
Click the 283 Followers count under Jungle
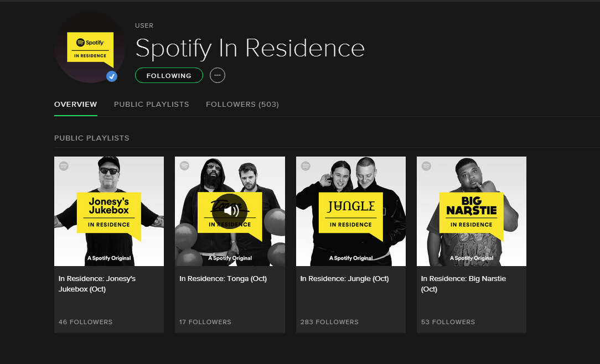pyautogui.click(x=329, y=322)
